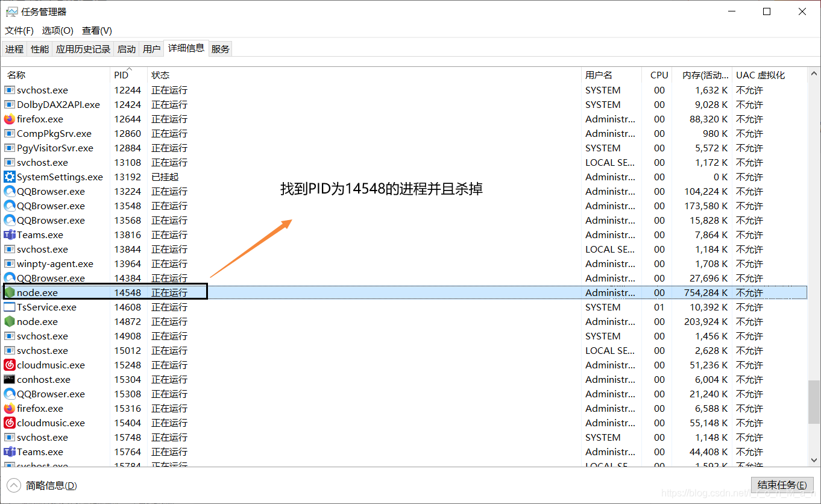
Task: Open the 选项(O) menu
Action: click(x=57, y=31)
